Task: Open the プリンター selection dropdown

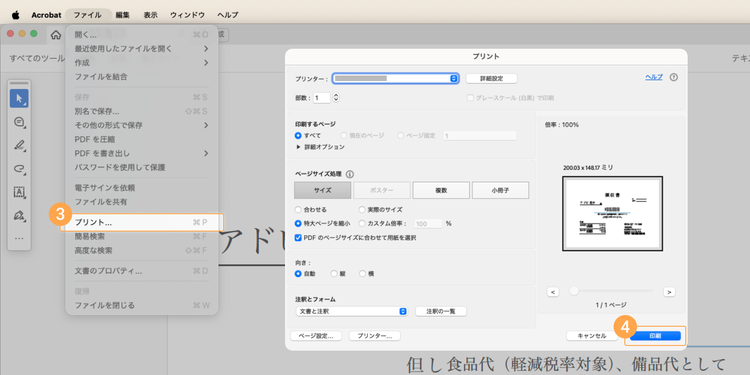Action: point(396,78)
